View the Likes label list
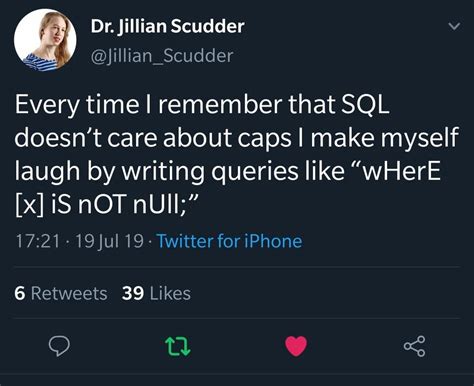 170,293
